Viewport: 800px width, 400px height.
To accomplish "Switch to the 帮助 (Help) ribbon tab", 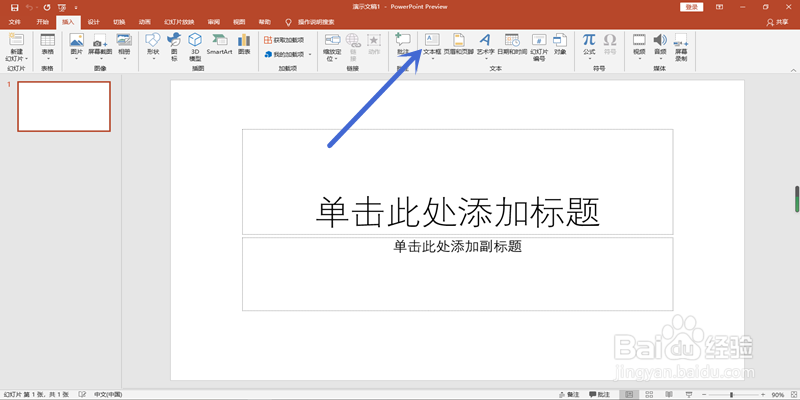I will point(265,22).
